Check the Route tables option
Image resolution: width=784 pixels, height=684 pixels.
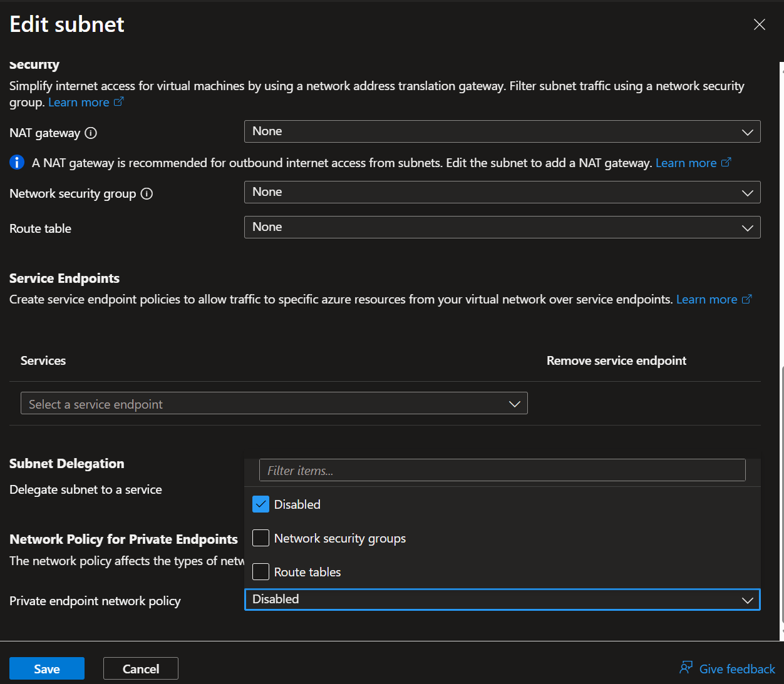tap(260, 572)
